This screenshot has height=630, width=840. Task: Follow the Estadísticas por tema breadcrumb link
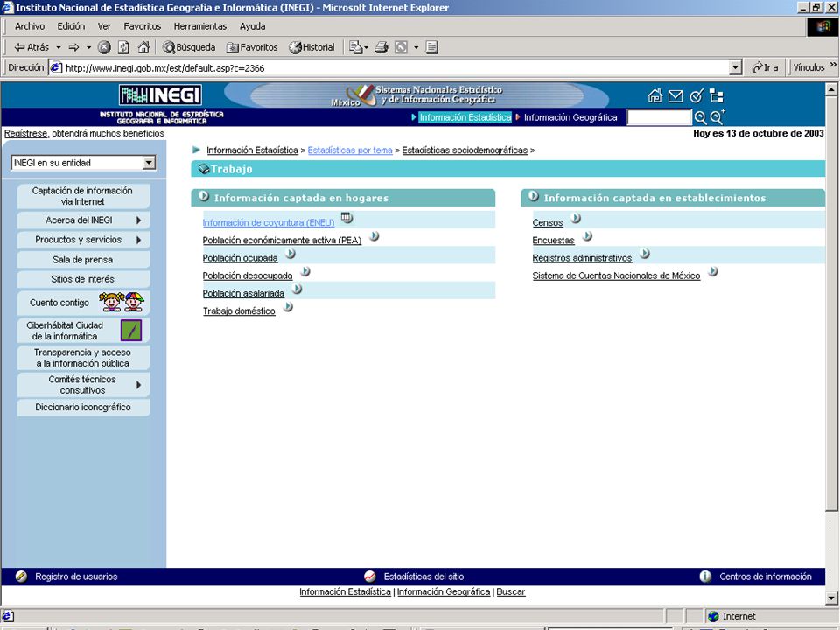click(350, 150)
